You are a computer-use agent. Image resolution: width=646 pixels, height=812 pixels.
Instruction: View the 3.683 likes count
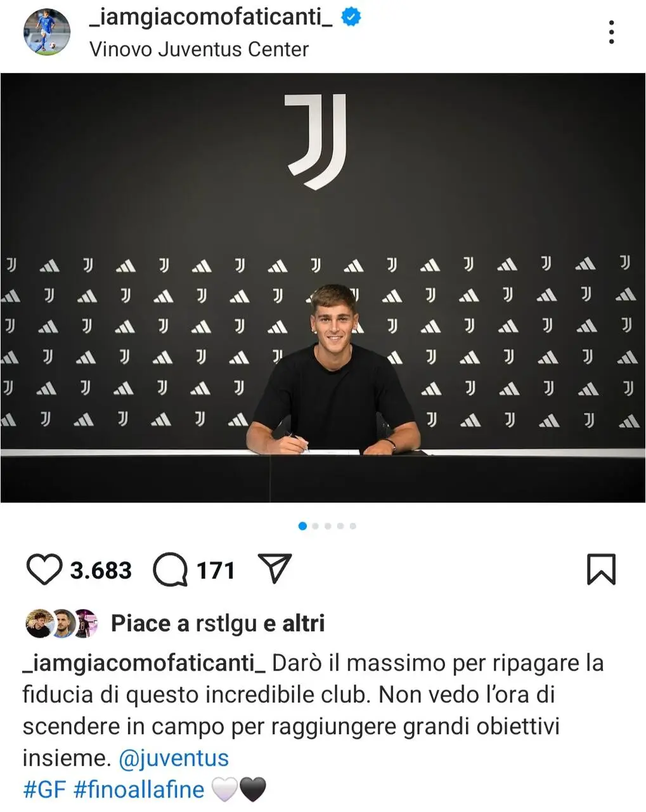point(101,570)
